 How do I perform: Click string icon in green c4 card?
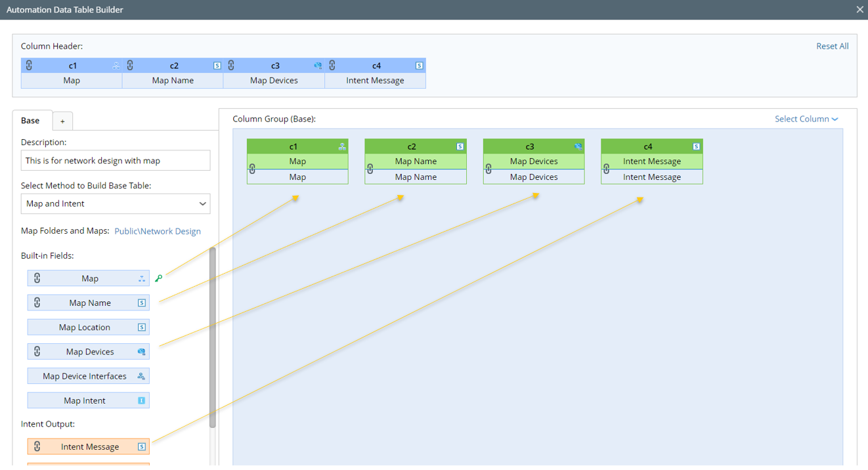[697, 146]
